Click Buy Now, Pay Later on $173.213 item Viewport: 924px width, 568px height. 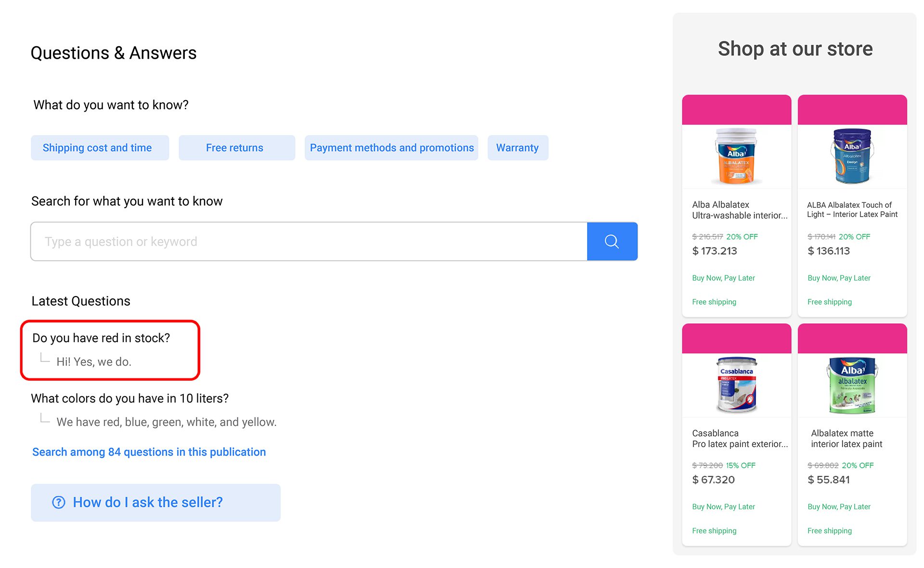723,278
